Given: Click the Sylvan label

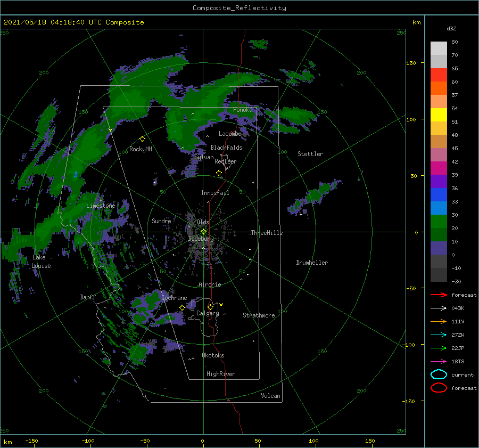Looking at the screenshot, I should (204, 157).
